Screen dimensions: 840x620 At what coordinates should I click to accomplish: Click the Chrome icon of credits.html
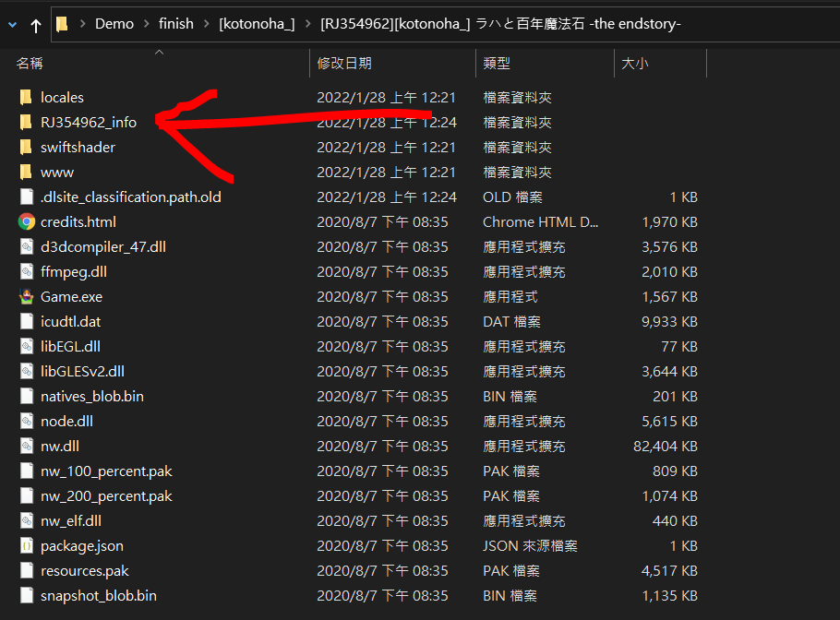tap(26, 221)
